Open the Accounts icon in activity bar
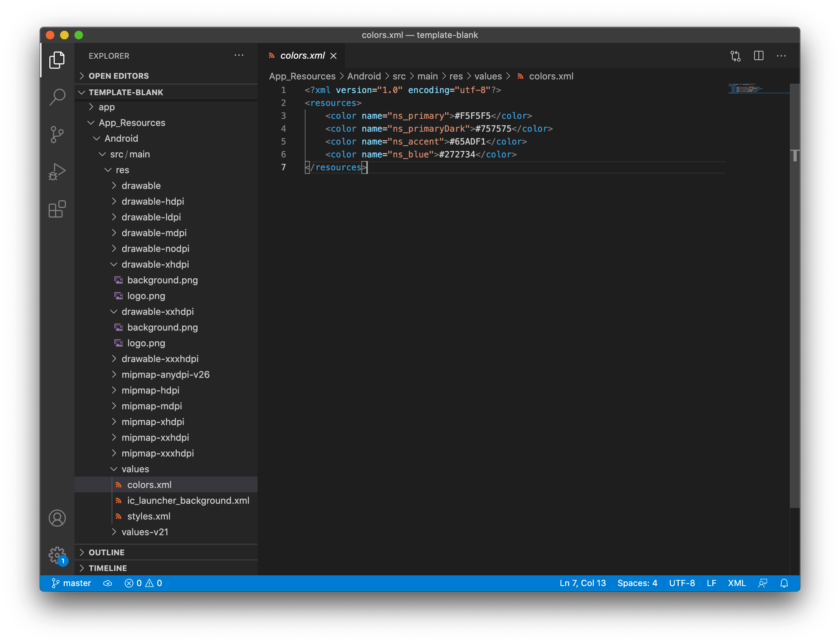The width and height of the screenshot is (840, 644). pos(57,518)
